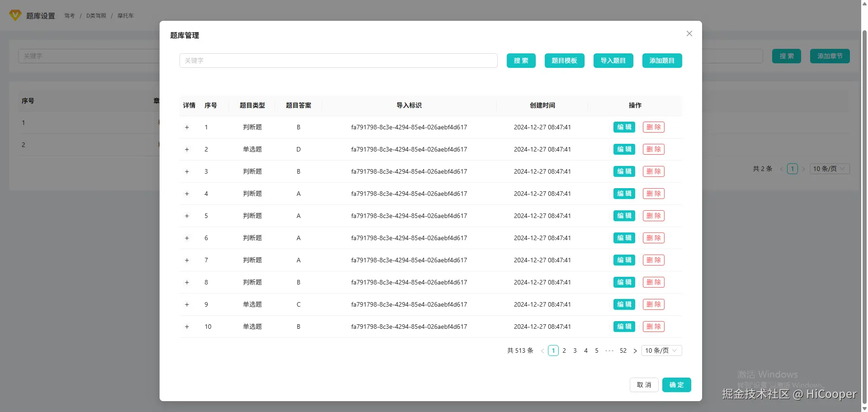Click the previous page arrow in pagination

tap(542, 350)
